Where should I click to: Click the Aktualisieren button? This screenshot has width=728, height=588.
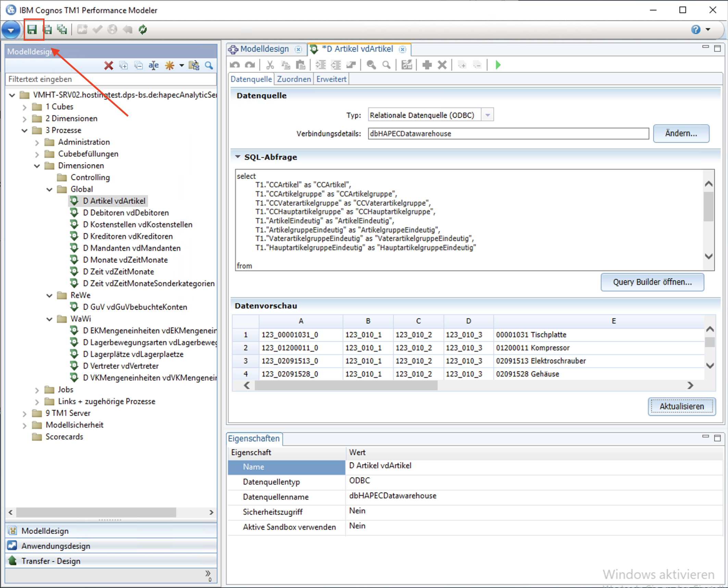tap(681, 406)
